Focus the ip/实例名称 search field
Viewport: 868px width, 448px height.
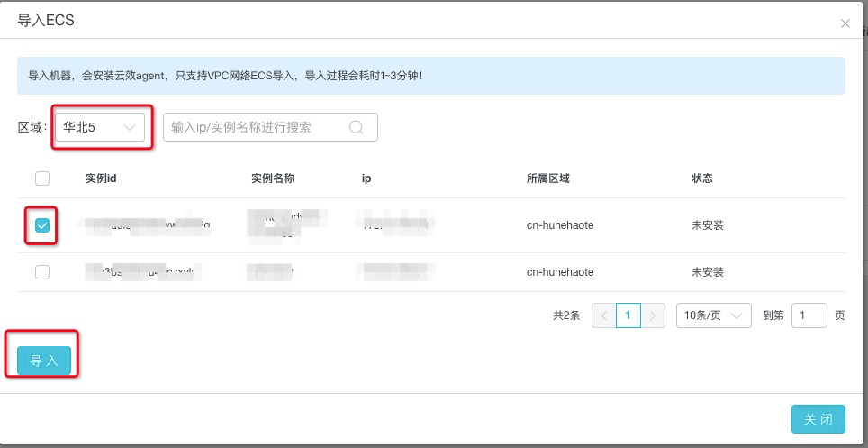(270, 127)
